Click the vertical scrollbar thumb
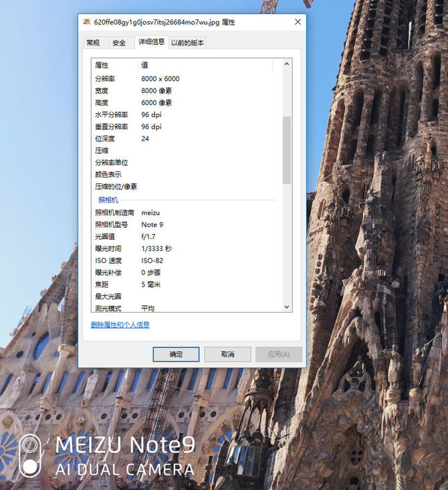The height and width of the screenshot is (490, 448). pos(287,151)
